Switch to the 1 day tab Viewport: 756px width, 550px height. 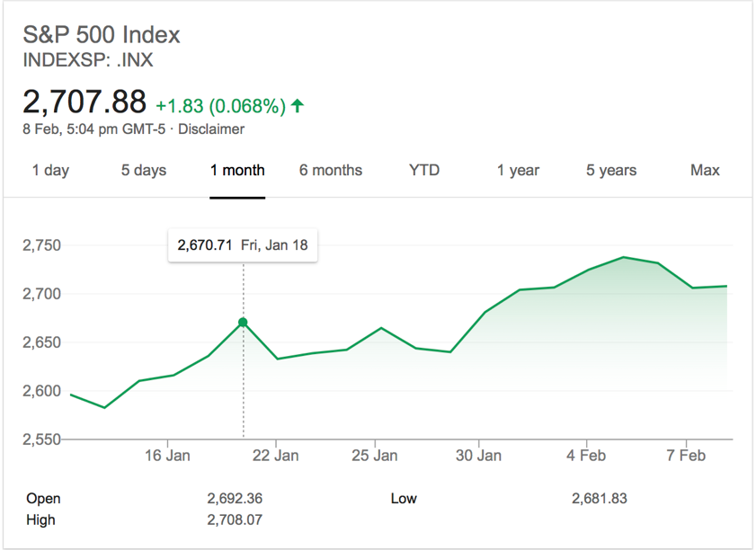(x=50, y=170)
